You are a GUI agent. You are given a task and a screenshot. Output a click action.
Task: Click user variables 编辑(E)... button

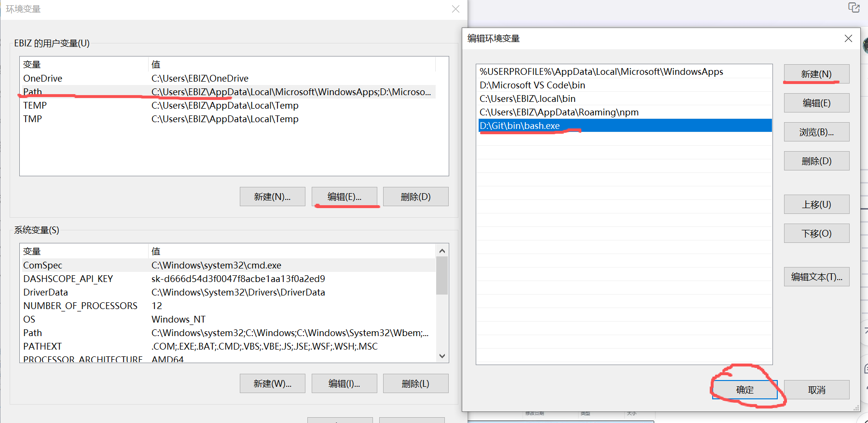point(344,197)
